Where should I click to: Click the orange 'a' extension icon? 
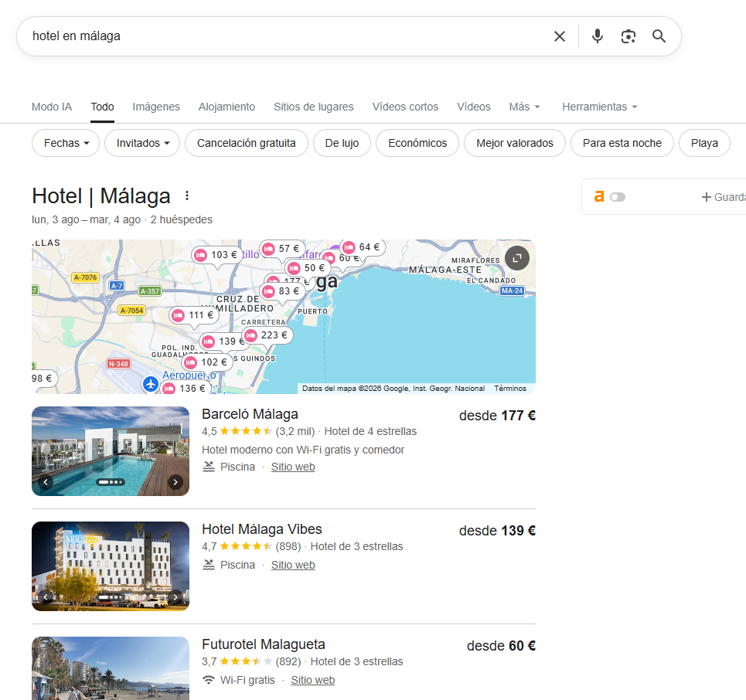[x=599, y=196]
